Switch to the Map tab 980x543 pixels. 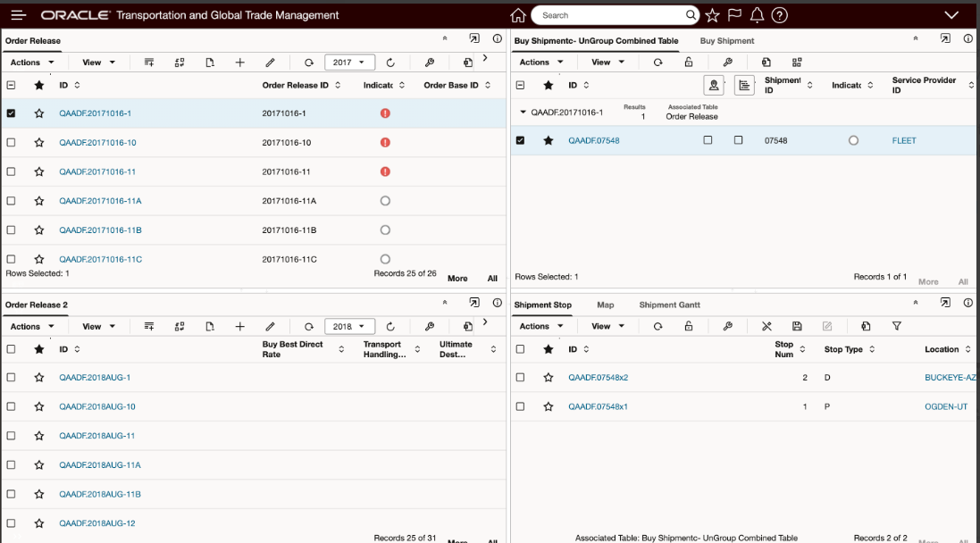pos(605,305)
